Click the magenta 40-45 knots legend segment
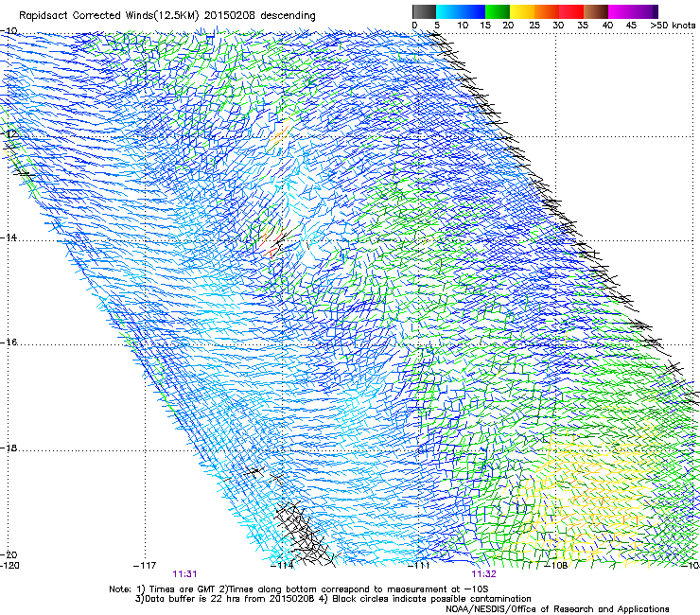This screenshot has width=700, height=615. [621, 11]
